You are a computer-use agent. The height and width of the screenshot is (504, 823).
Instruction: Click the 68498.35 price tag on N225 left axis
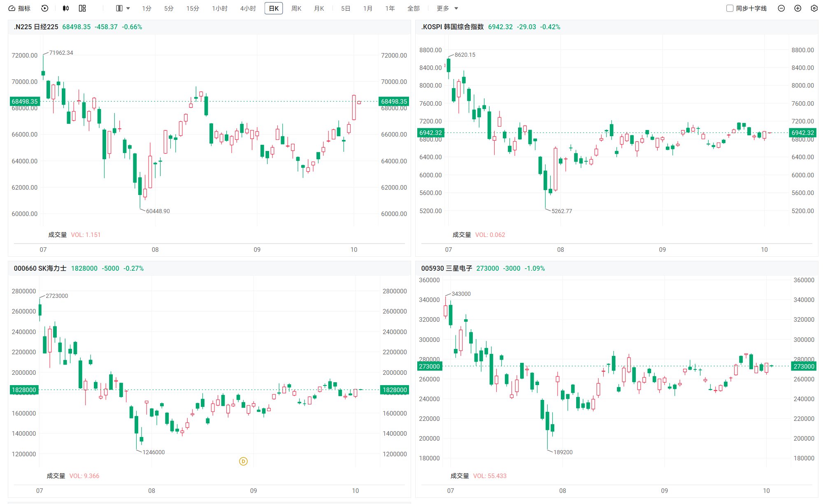coord(25,101)
